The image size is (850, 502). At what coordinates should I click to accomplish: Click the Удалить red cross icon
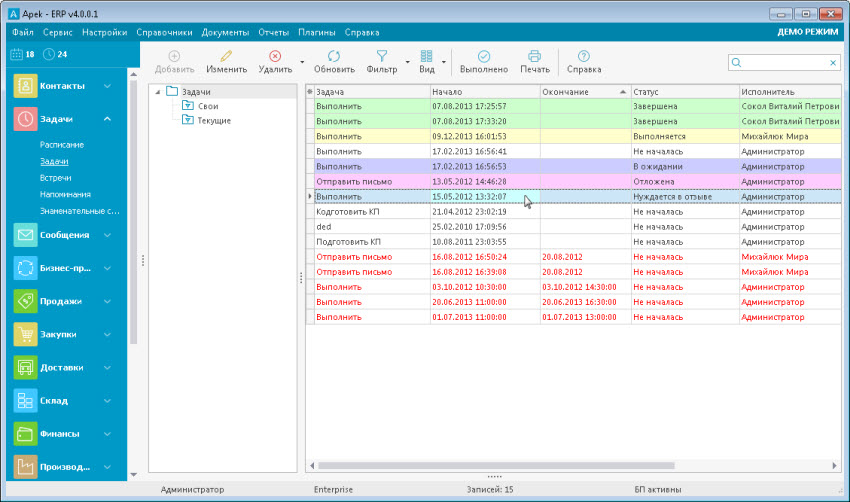click(x=275, y=57)
